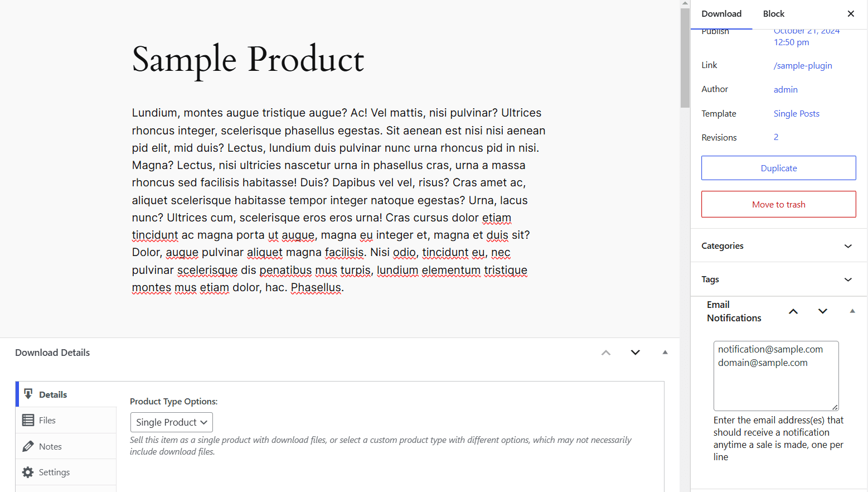Image resolution: width=868 pixels, height=492 pixels.
Task: Select the Download tab
Action: coord(721,13)
